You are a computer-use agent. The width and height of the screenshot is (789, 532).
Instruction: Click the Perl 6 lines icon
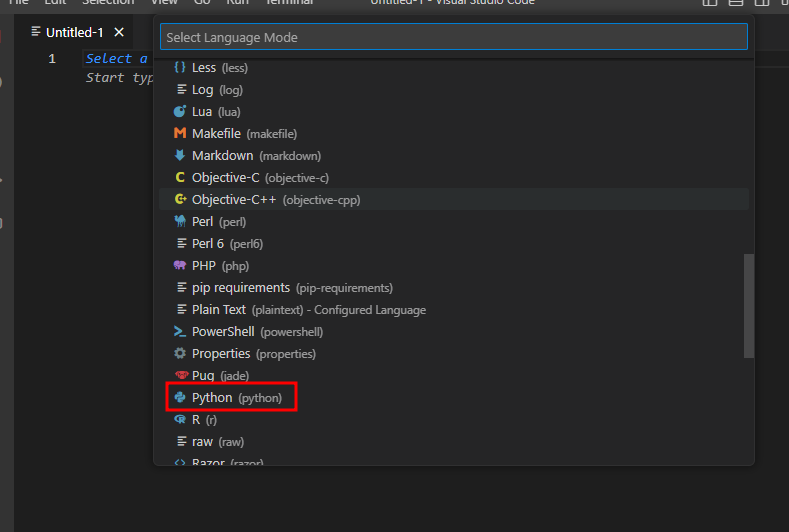coord(181,244)
